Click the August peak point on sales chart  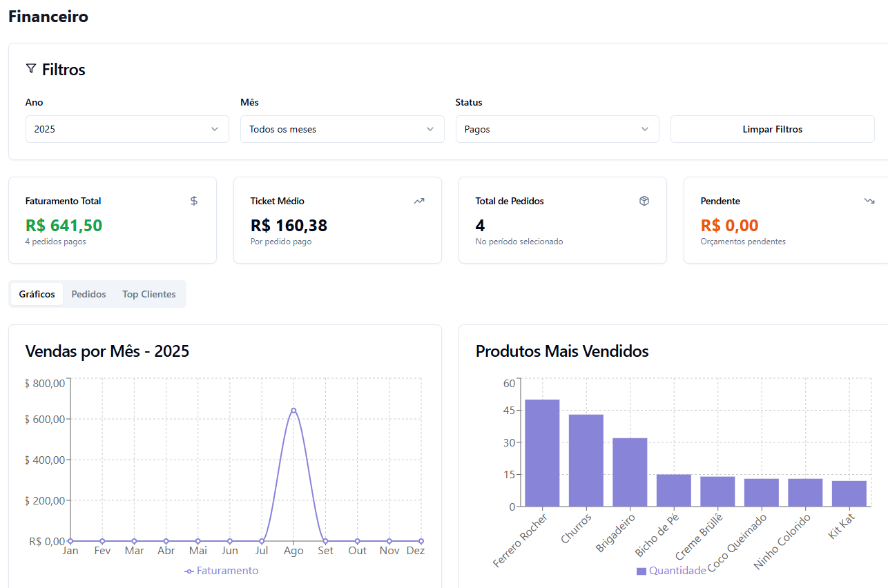click(293, 411)
